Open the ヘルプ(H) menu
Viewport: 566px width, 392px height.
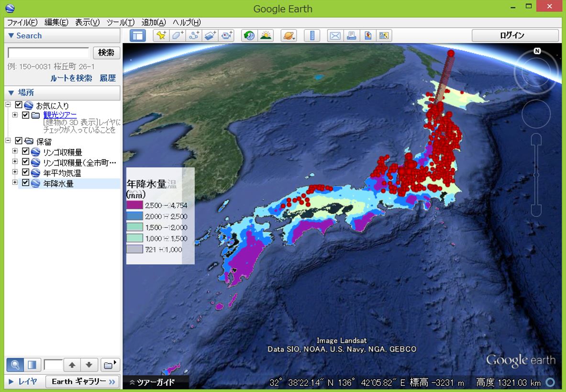pos(187,22)
